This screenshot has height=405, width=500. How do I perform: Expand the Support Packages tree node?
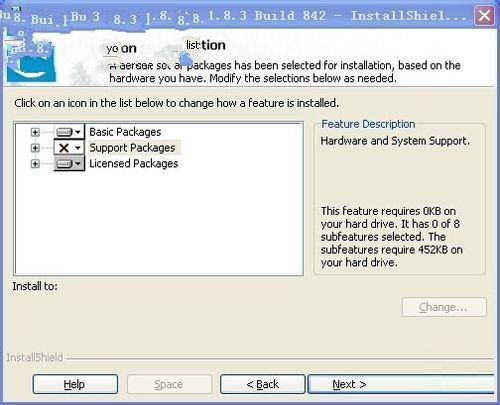(x=35, y=148)
